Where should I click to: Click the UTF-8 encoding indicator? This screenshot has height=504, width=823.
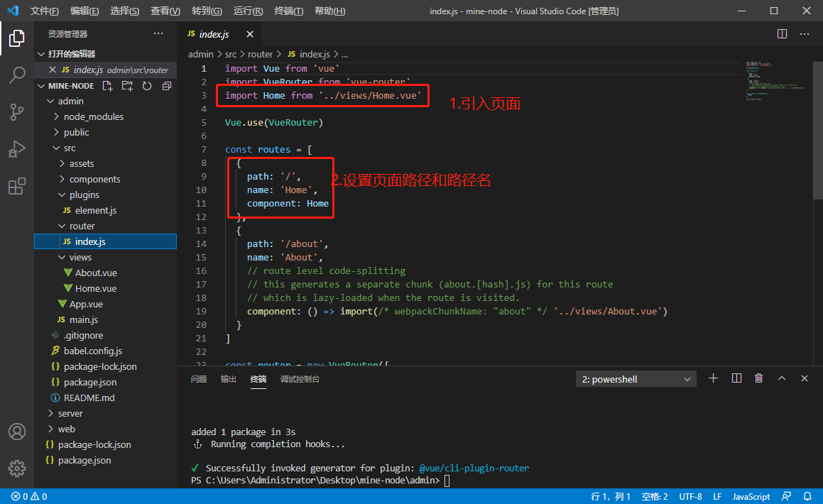tap(690, 496)
